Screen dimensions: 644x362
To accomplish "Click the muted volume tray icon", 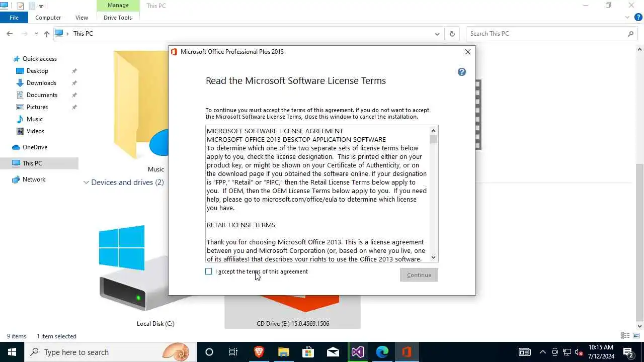I will point(579,352).
